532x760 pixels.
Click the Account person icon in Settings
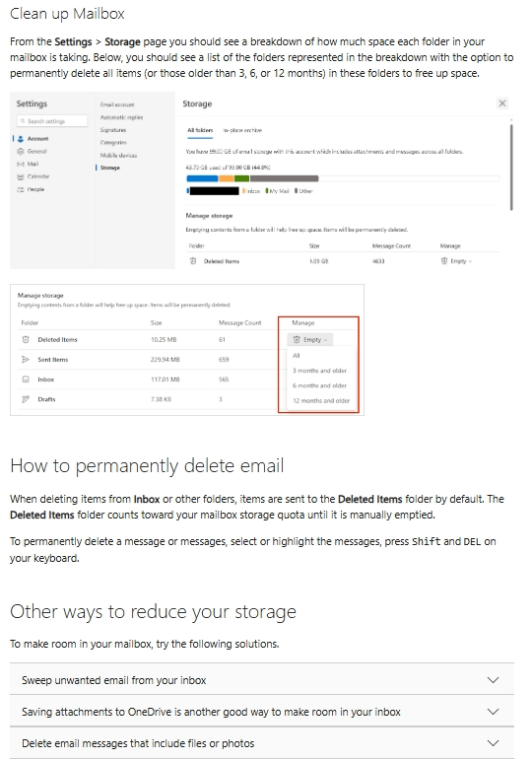21,139
